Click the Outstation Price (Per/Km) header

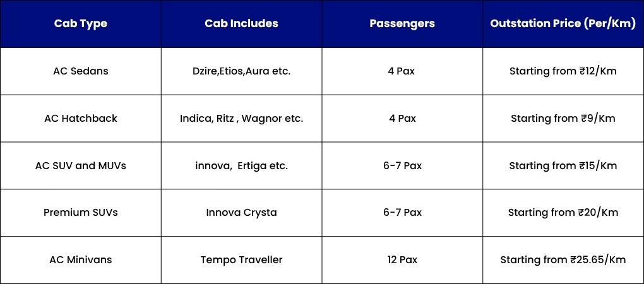[563, 24]
